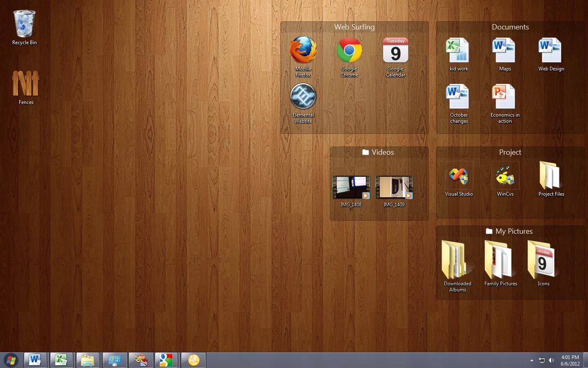This screenshot has width=588, height=368.
Task: Click the Documents fence title
Action: coord(510,27)
